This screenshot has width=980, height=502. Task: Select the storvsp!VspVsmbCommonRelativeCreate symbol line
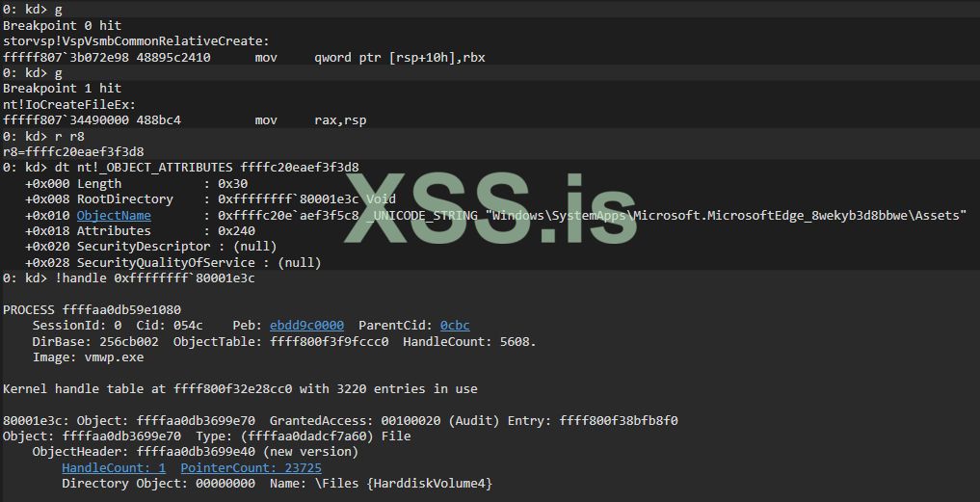[x=136, y=41]
